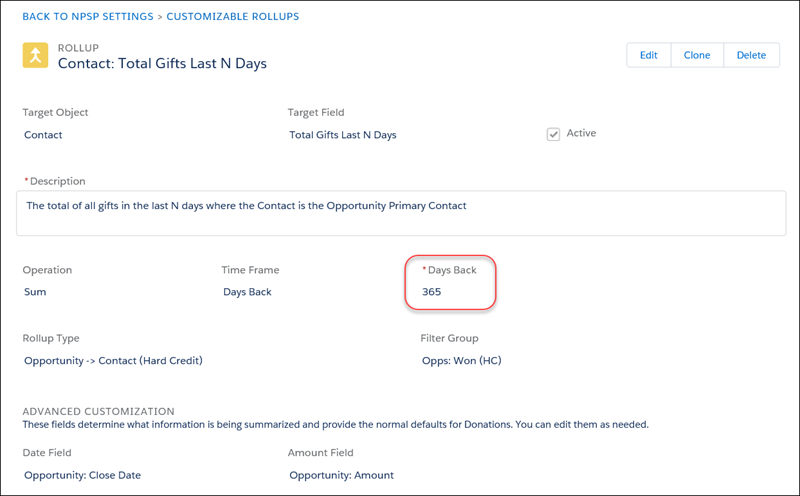800x496 pixels.
Task: Click Rollup Type value Opportunity -> Contact (Hard Credit)
Action: coord(113,361)
